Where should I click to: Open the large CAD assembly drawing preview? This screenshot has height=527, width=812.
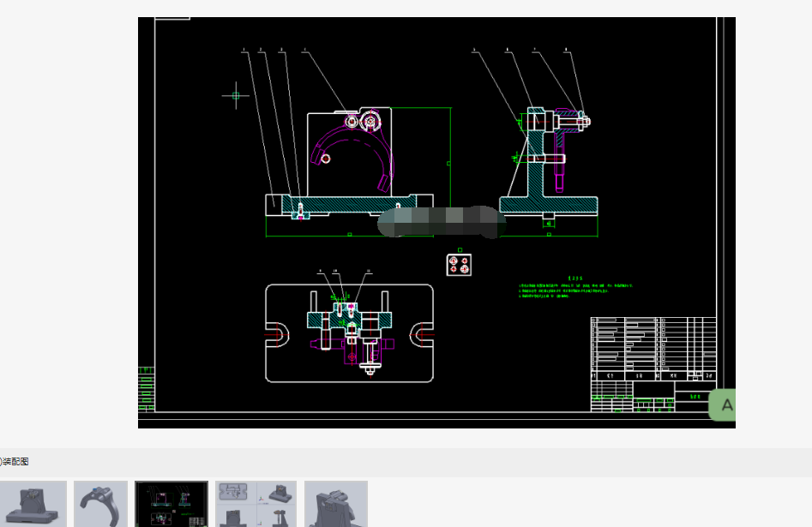(436, 223)
